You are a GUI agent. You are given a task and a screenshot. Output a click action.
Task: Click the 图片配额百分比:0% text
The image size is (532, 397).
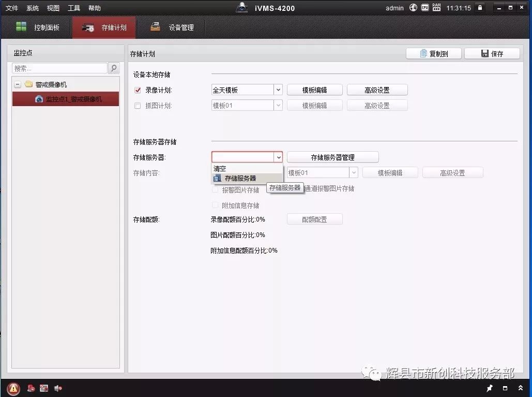click(237, 235)
